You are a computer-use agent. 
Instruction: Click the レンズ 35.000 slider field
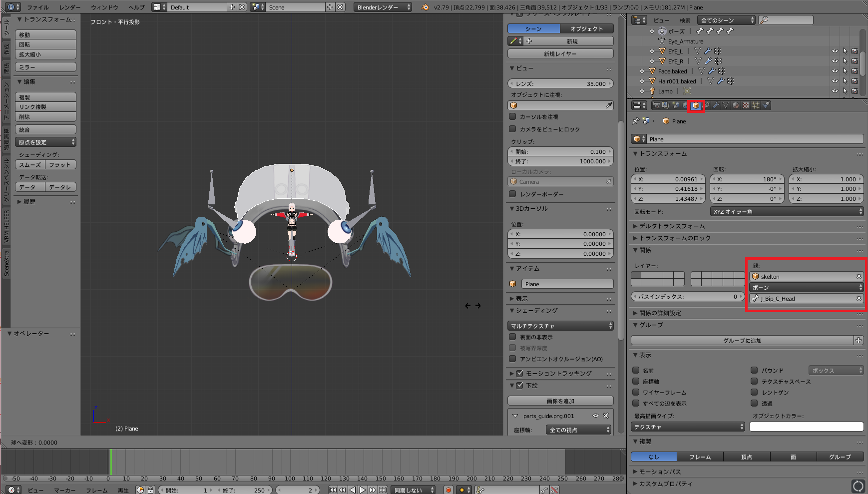coord(560,83)
